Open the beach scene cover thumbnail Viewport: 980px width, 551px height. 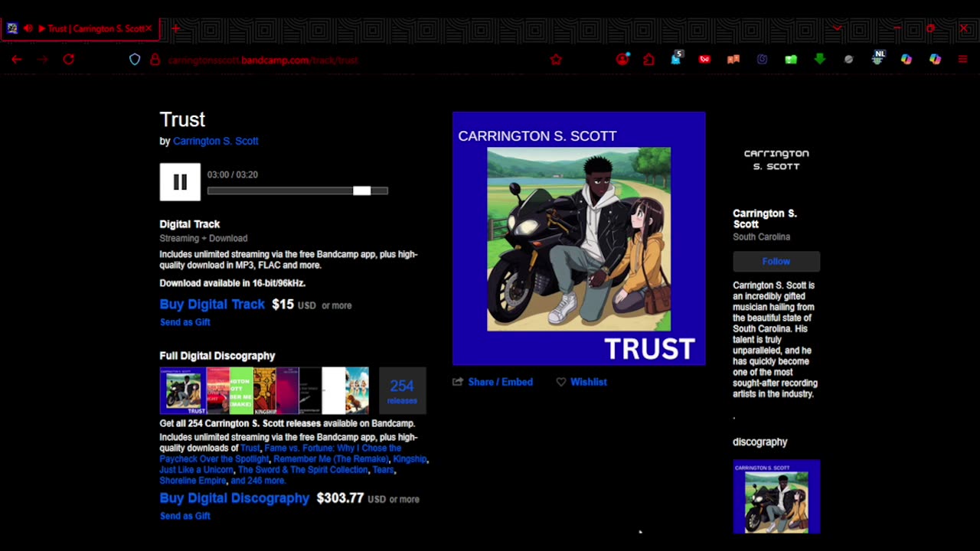[357, 390]
